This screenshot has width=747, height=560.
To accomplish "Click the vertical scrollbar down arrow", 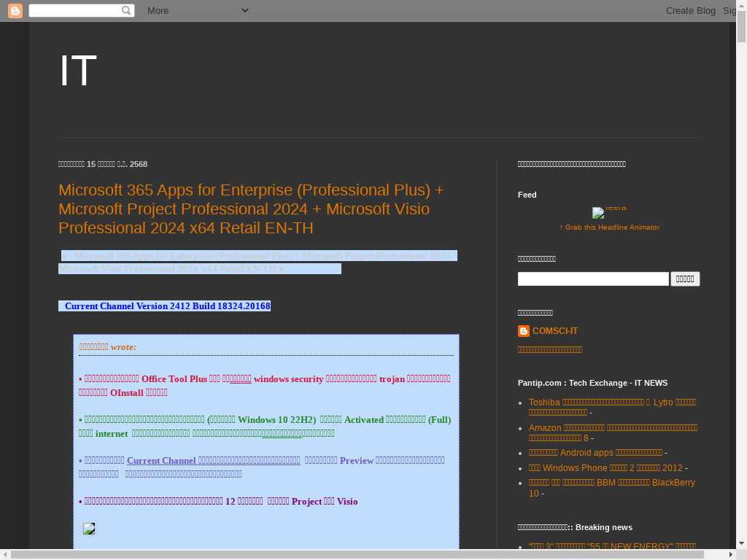I will tap(741, 543).
